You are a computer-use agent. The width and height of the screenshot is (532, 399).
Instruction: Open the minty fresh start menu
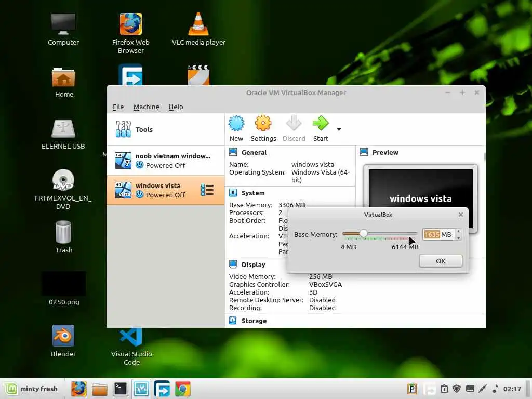pos(31,389)
